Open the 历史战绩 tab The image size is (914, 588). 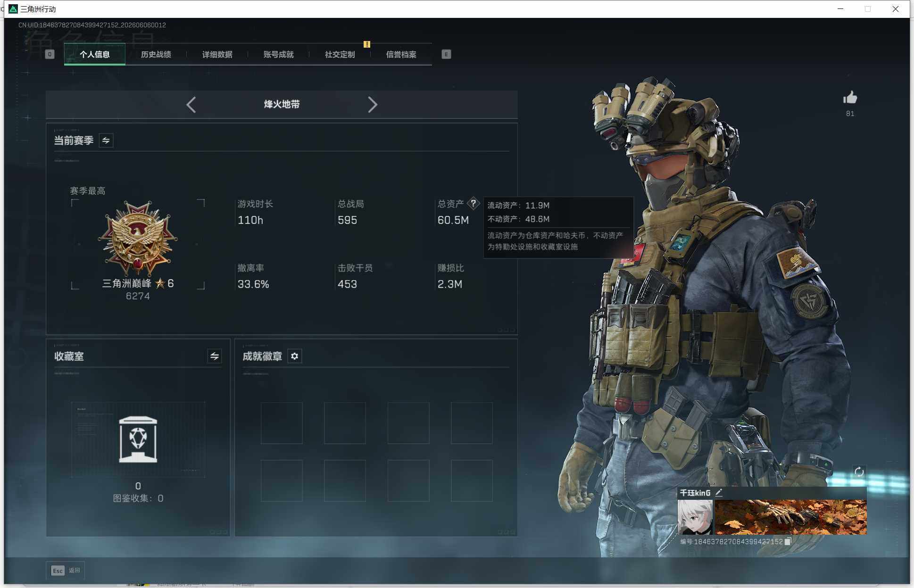click(156, 54)
